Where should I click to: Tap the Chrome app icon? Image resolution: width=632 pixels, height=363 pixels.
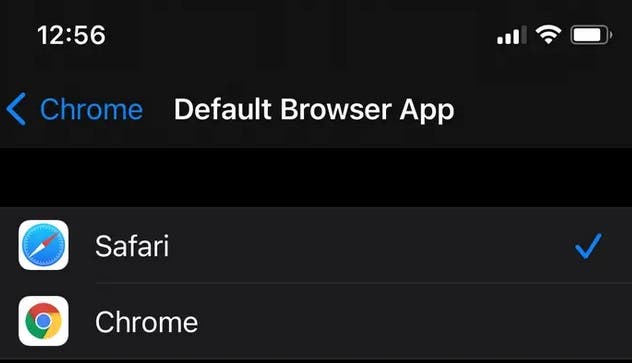44,321
